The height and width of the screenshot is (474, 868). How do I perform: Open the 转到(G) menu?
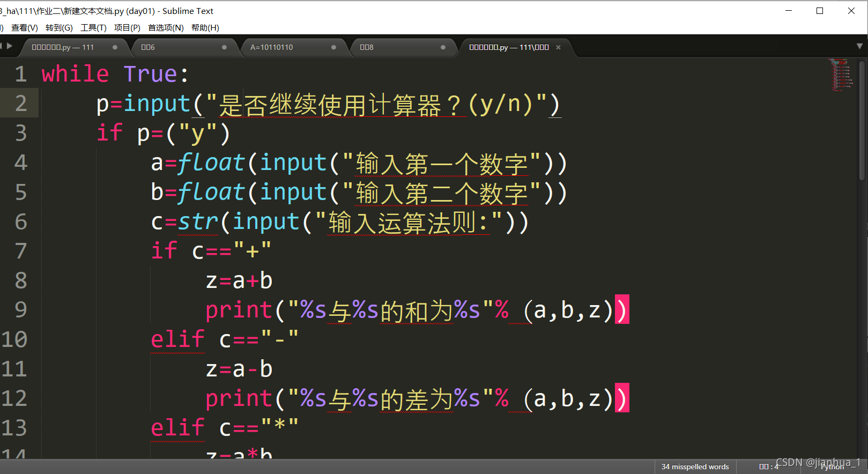(59, 27)
